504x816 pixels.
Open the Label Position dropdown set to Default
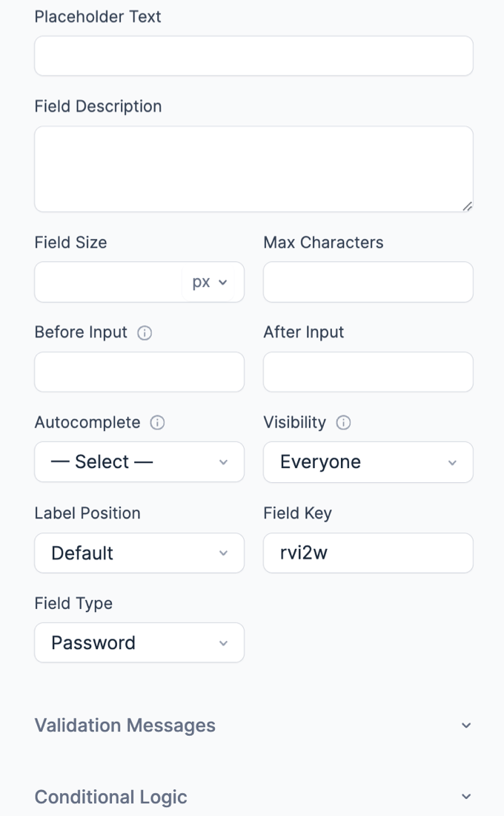tap(139, 553)
